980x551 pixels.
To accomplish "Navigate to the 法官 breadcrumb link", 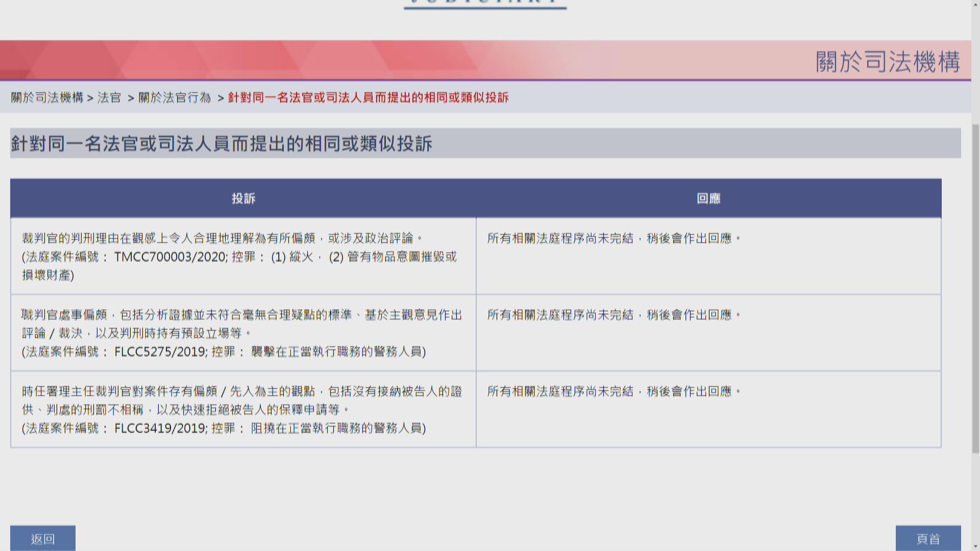I will click(x=108, y=97).
